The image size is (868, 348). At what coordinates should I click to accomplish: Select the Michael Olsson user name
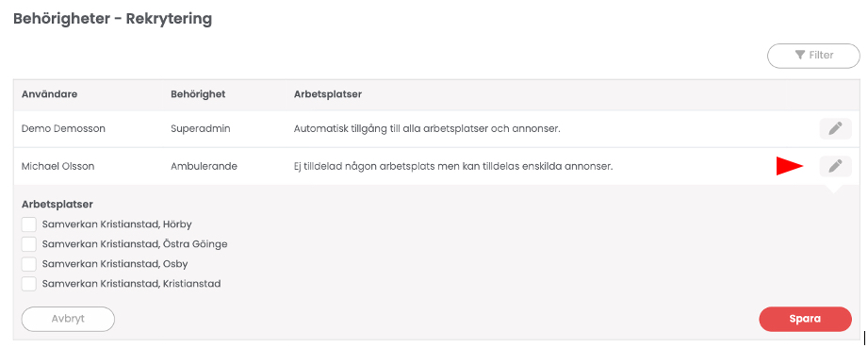click(57, 166)
